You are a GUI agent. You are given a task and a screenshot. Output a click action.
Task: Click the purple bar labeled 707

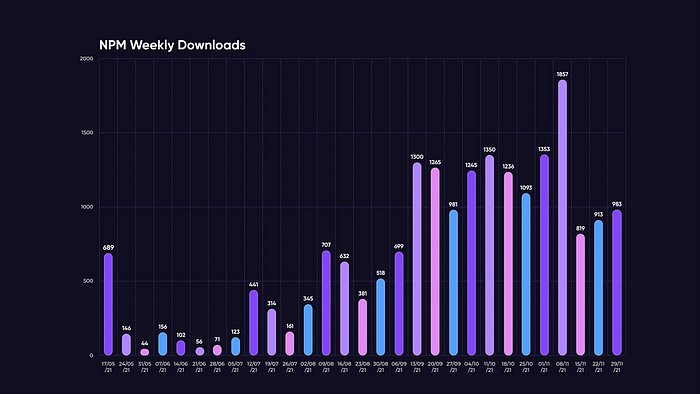tap(326, 303)
